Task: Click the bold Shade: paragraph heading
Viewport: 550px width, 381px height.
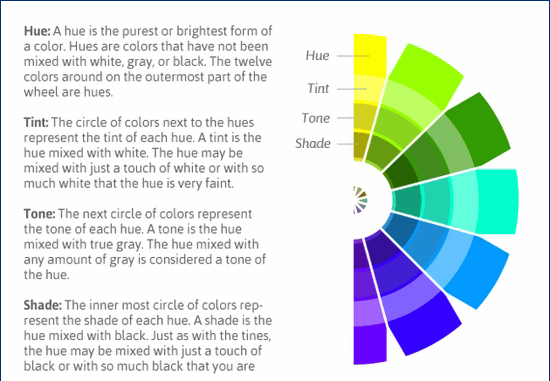Action: [x=43, y=305]
